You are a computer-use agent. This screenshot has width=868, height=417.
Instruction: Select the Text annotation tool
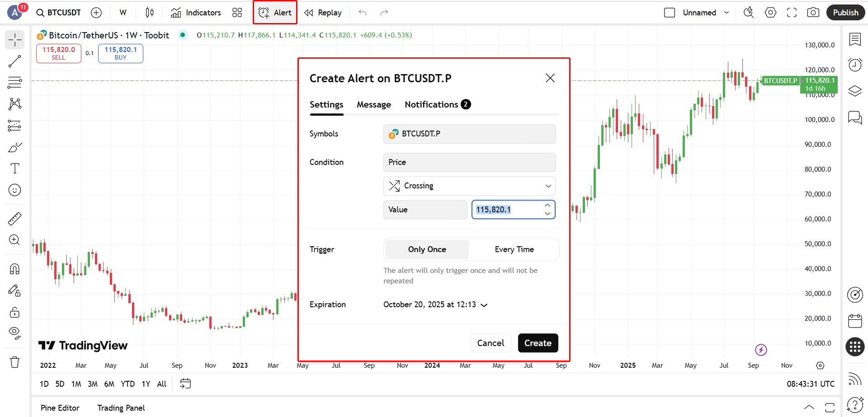(15, 169)
